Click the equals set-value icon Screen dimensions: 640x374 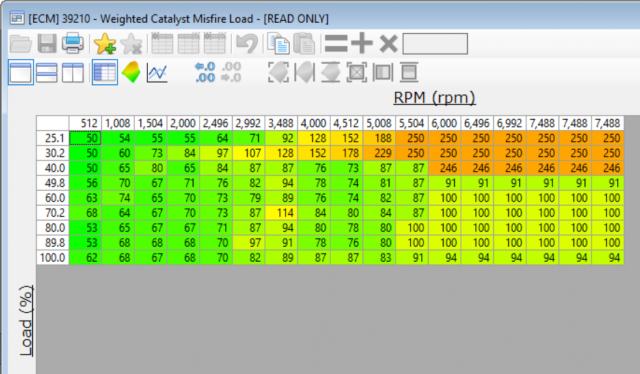click(336, 44)
